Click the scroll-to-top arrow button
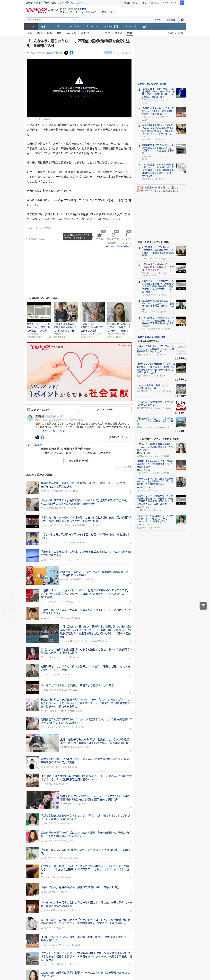 pos(203,606)
